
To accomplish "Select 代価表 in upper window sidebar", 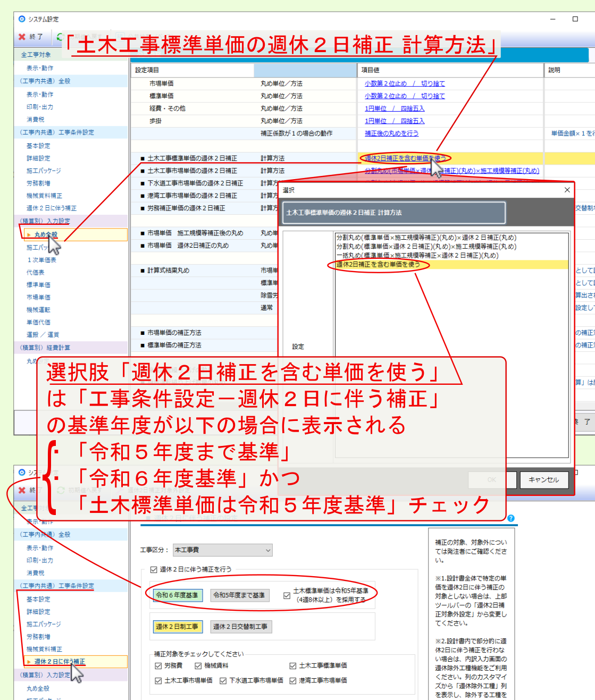I will (x=36, y=272).
